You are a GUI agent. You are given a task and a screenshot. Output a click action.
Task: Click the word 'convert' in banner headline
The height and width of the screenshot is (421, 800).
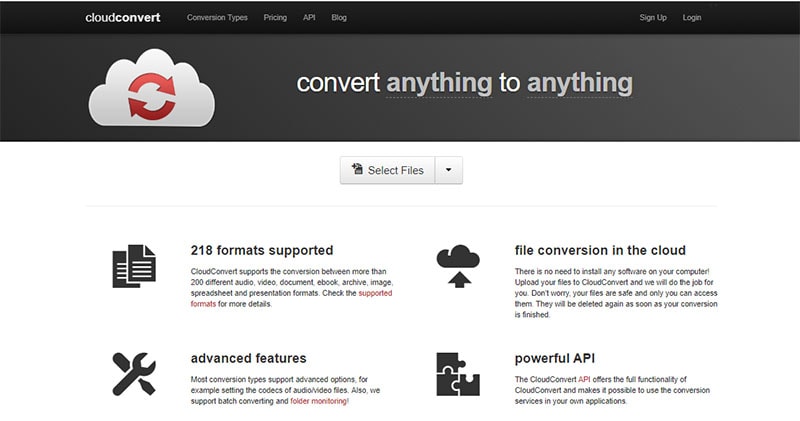pos(338,83)
